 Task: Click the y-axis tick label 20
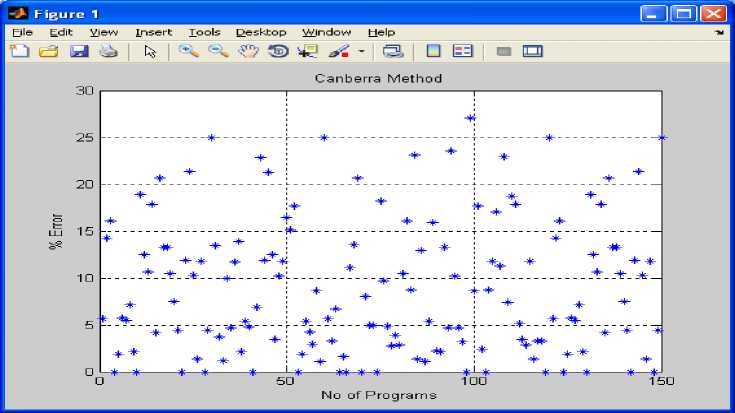pyautogui.click(x=84, y=185)
